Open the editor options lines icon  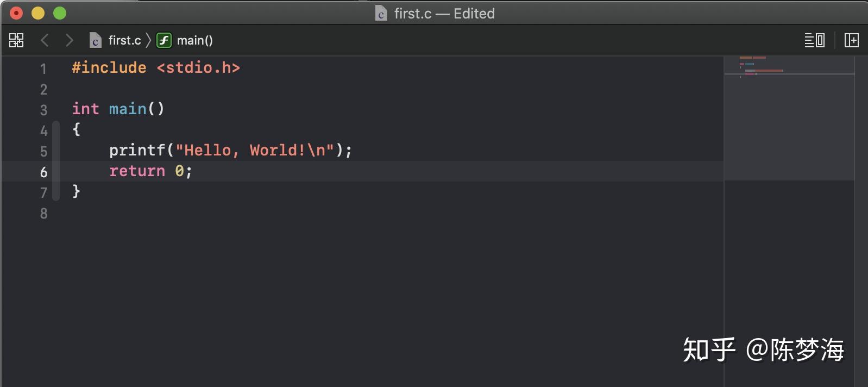[814, 40]
